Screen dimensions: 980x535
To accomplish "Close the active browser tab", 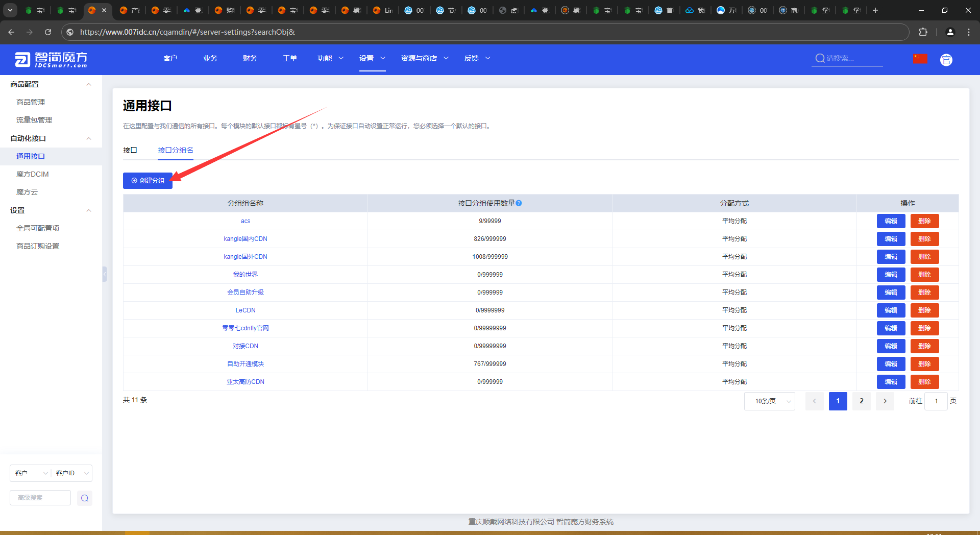I will [104, 10].
